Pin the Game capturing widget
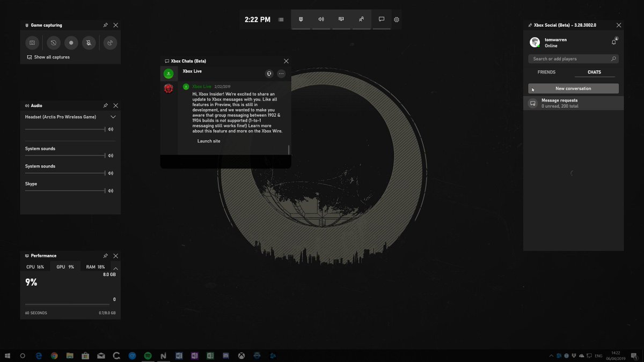 (x=106, y=25)
